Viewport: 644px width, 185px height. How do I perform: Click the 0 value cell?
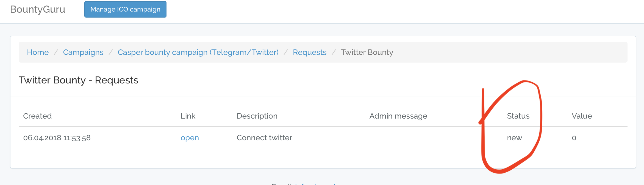[x=574, y=138]
